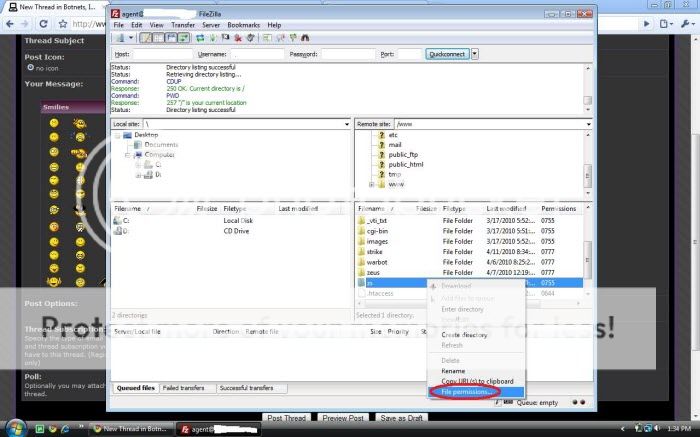Collapse the Desktop node in local tree
Screen dimensions: 700x437
point(118,134)
